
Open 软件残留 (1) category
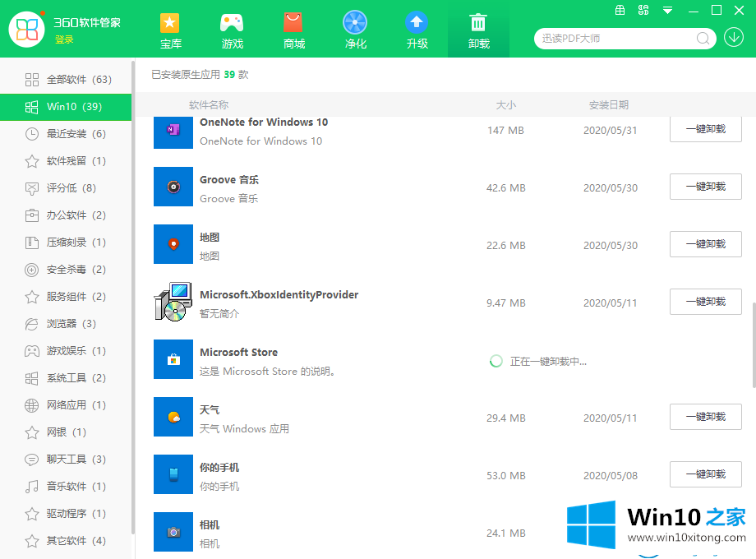(x=66, y=160)
